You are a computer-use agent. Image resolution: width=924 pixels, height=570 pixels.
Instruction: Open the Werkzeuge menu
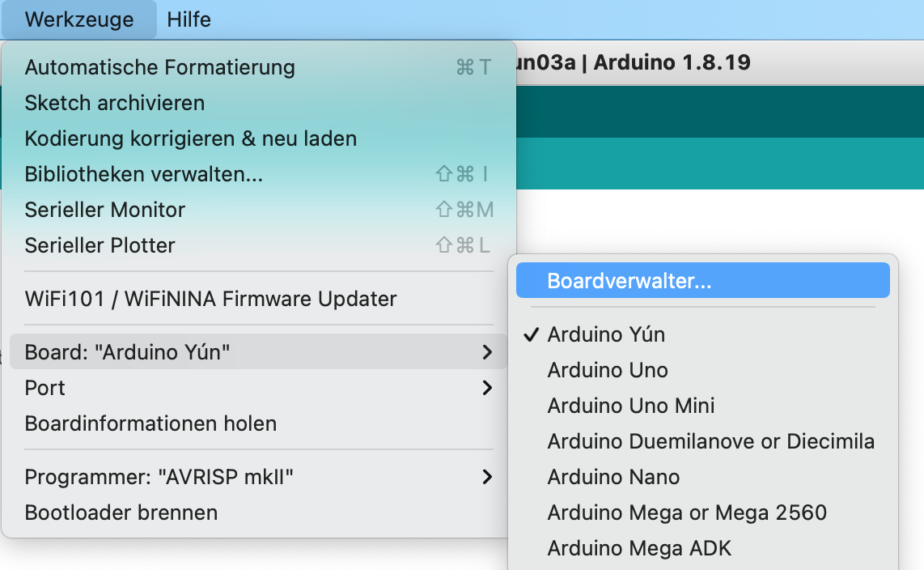(79, 19)
